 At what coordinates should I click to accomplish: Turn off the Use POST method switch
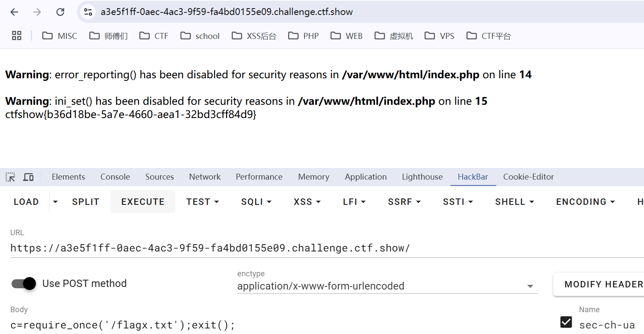coord(24,284)
